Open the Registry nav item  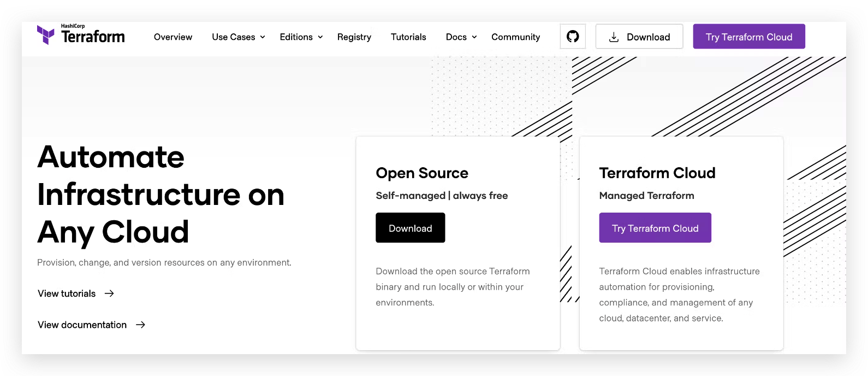[354, 37]
